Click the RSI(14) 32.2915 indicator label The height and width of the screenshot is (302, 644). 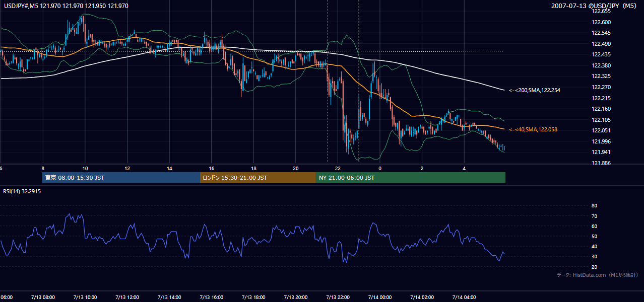[22, 191]
